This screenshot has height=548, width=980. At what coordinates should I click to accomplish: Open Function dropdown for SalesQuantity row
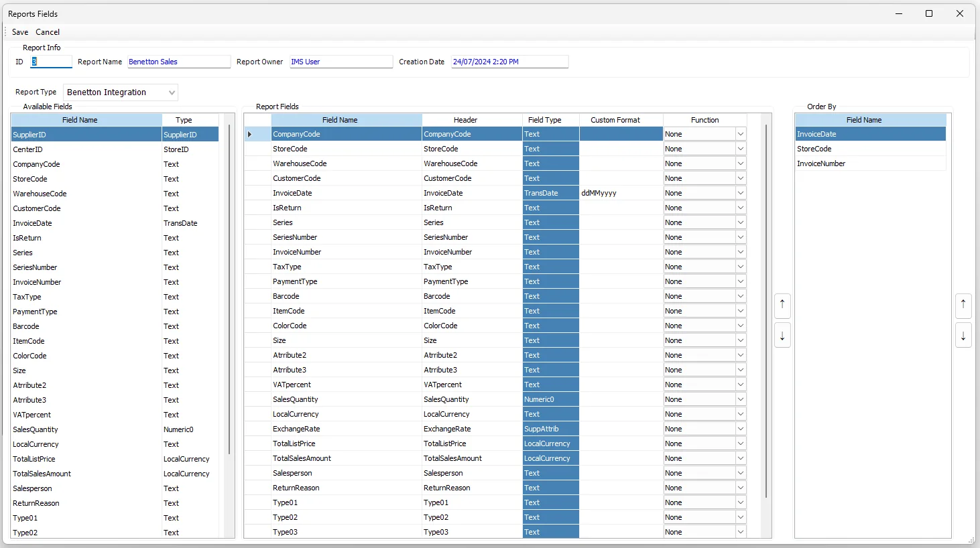pos(741,399)
